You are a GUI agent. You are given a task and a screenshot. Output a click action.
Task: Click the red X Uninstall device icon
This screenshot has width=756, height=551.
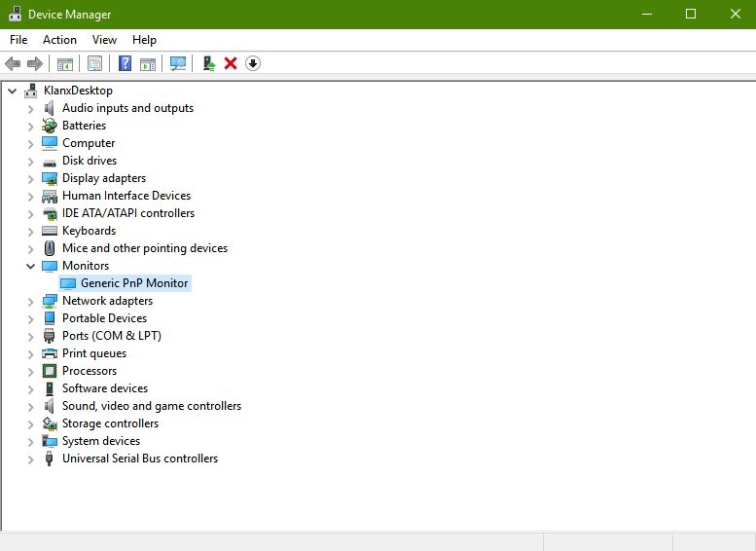(231, 63)
